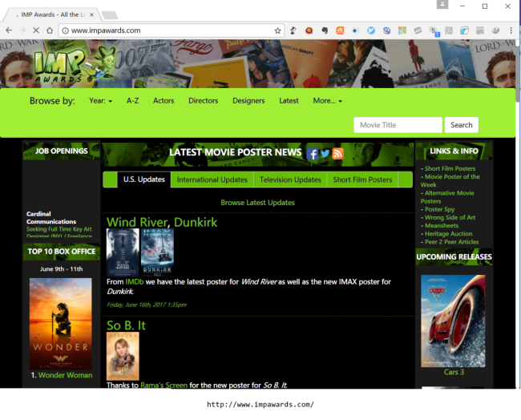Expand the Year dropdown menu
Screen dimensions: 521x420
pyautogui.click(x=100, y=101)
